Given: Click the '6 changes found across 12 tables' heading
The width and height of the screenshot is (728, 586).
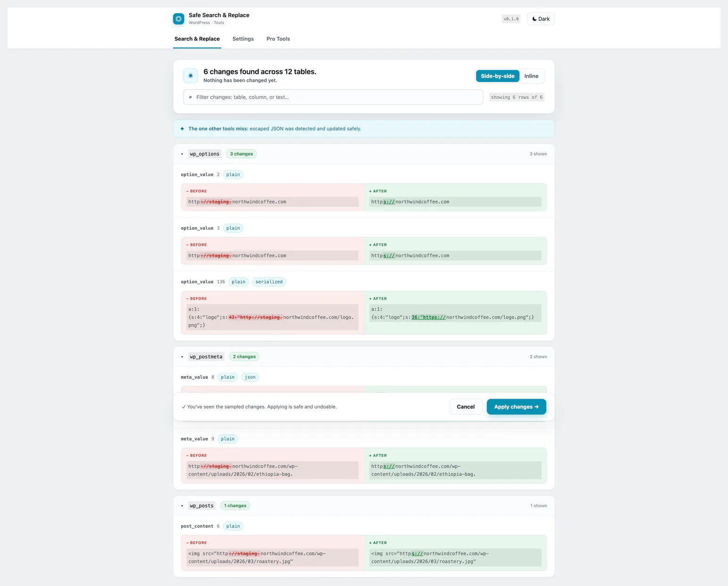Looking at the screenshot, I should [x=260, y=72].
